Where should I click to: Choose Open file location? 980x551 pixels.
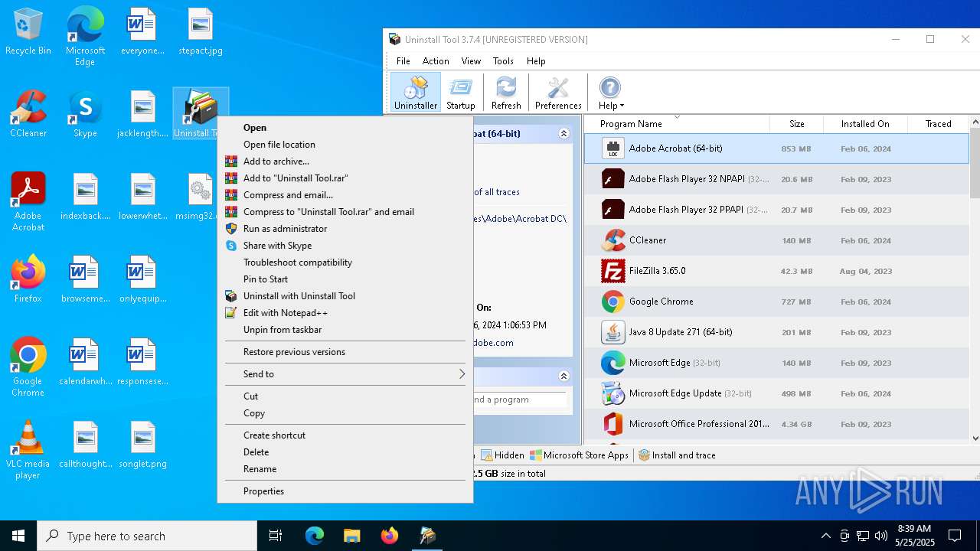click(345, 145)
